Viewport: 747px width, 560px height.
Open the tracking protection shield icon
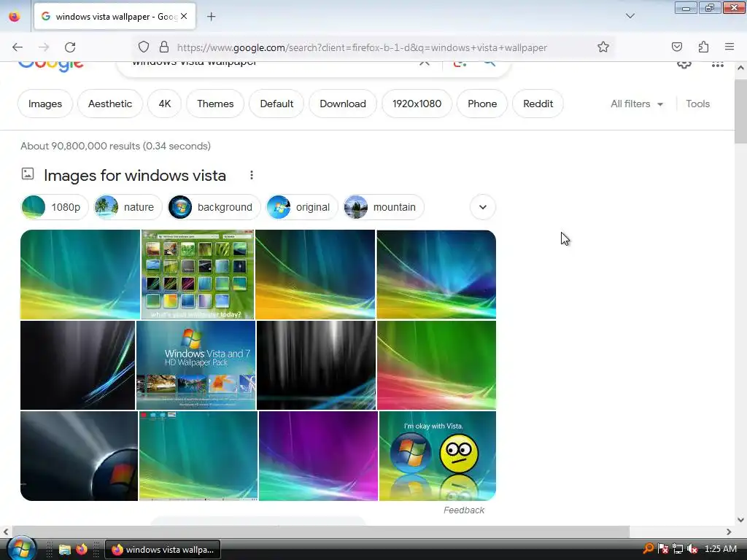point(144,47)
